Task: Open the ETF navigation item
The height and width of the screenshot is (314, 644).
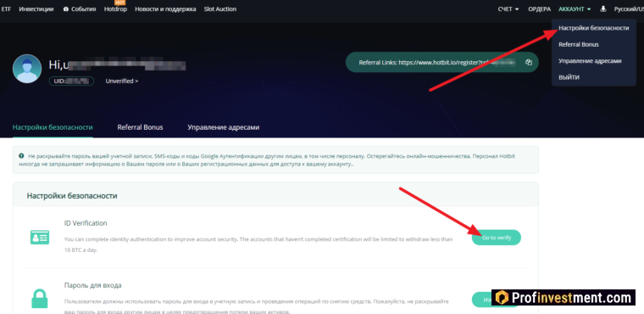Action: click(x=6, y=8)
